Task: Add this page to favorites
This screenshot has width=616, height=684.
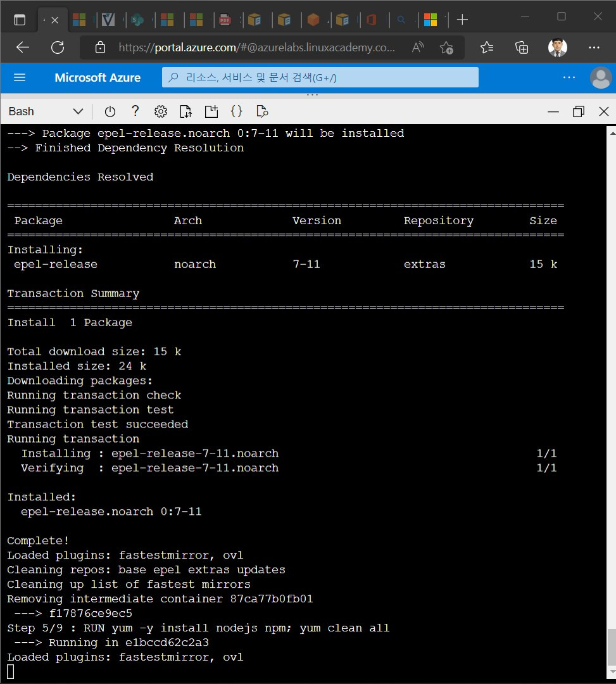Action: point(446,47)
